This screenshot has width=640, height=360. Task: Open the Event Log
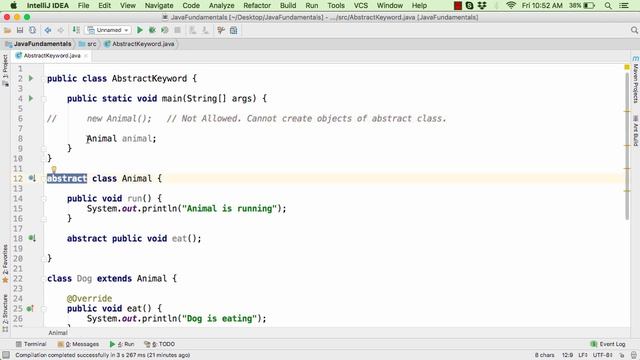point(608,344)
